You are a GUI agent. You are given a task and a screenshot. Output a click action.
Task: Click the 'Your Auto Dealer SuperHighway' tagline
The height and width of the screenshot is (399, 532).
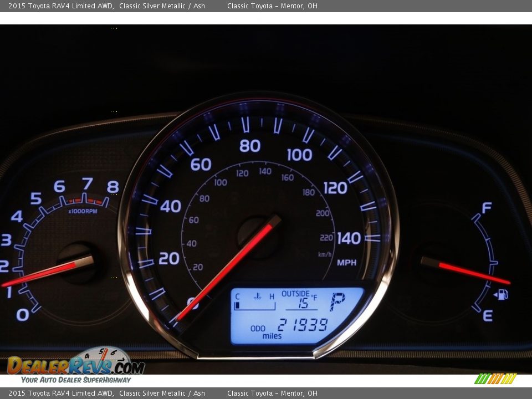tap(76, 380)
